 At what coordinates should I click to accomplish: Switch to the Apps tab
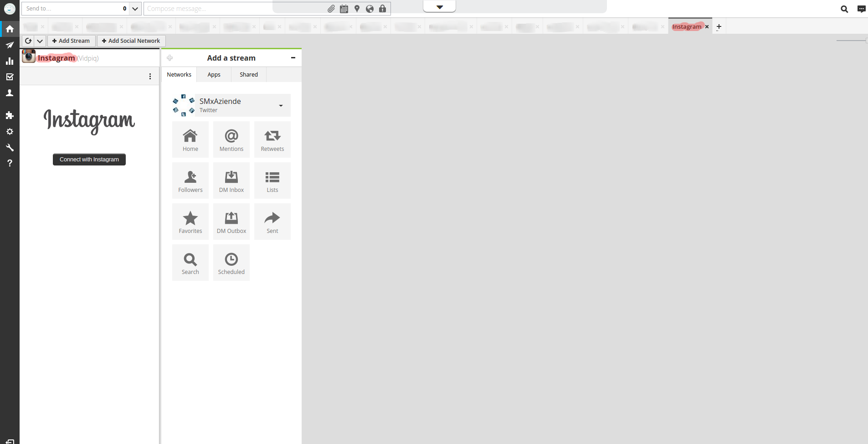click(214, 75)
